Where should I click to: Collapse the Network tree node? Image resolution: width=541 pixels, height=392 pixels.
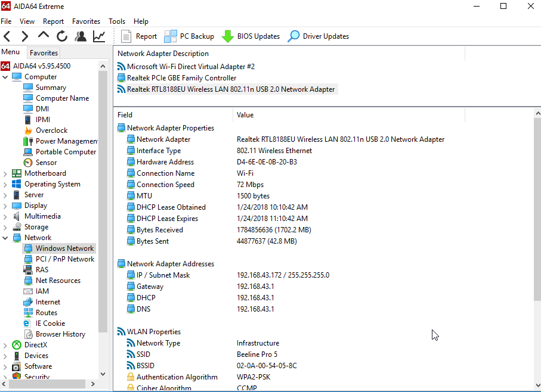(x=5, y=238)
